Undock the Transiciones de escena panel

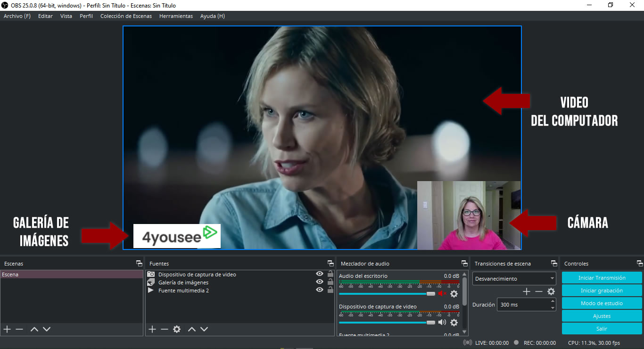coord(554,264)
